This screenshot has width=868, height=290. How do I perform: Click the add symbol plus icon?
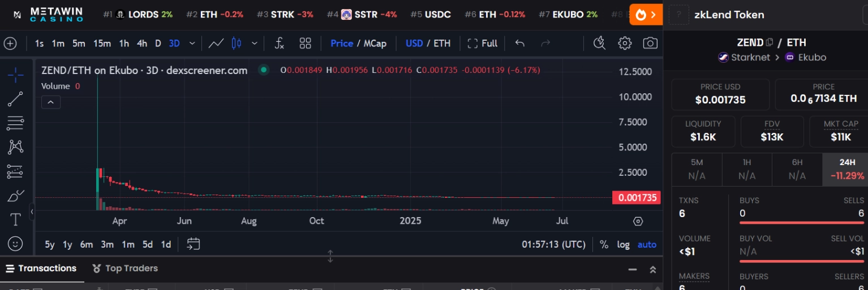(10, 44)
